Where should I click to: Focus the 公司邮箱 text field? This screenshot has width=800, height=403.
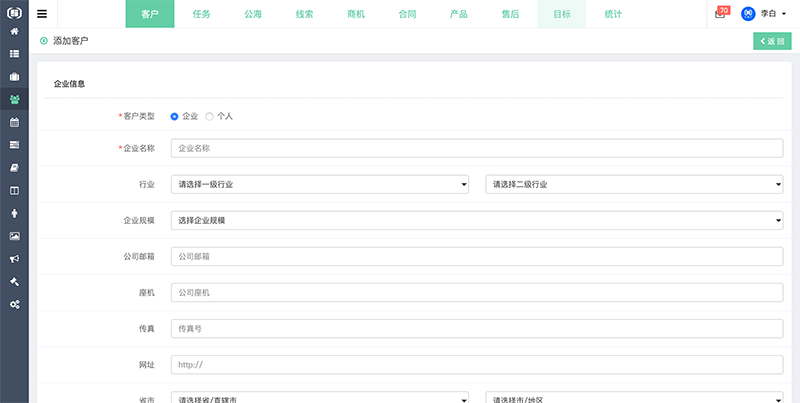pyautogui.click(x=476, y=256)
